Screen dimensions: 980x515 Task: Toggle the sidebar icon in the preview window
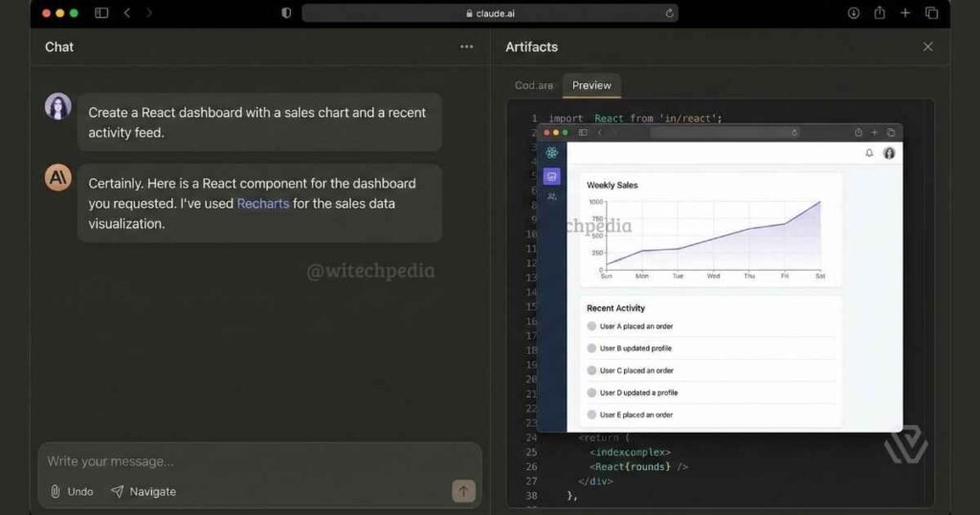[583, 132]
